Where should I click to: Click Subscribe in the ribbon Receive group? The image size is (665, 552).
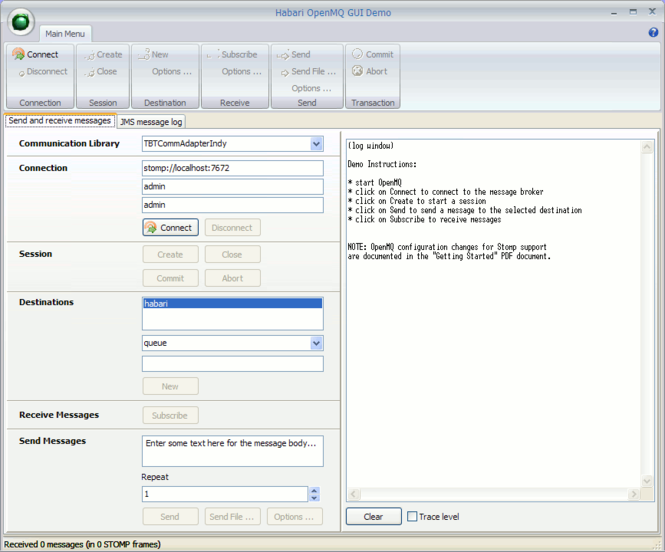[232, 55]
